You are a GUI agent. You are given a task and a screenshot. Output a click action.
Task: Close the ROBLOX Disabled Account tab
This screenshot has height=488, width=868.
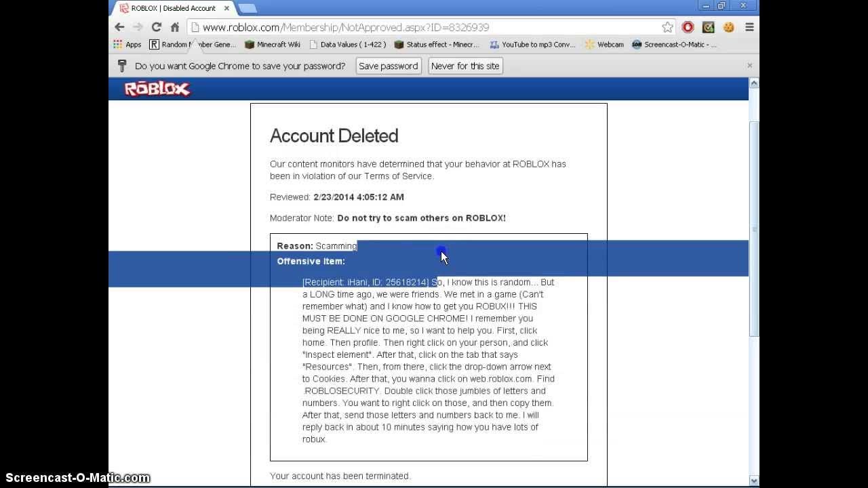click(226, 8)
